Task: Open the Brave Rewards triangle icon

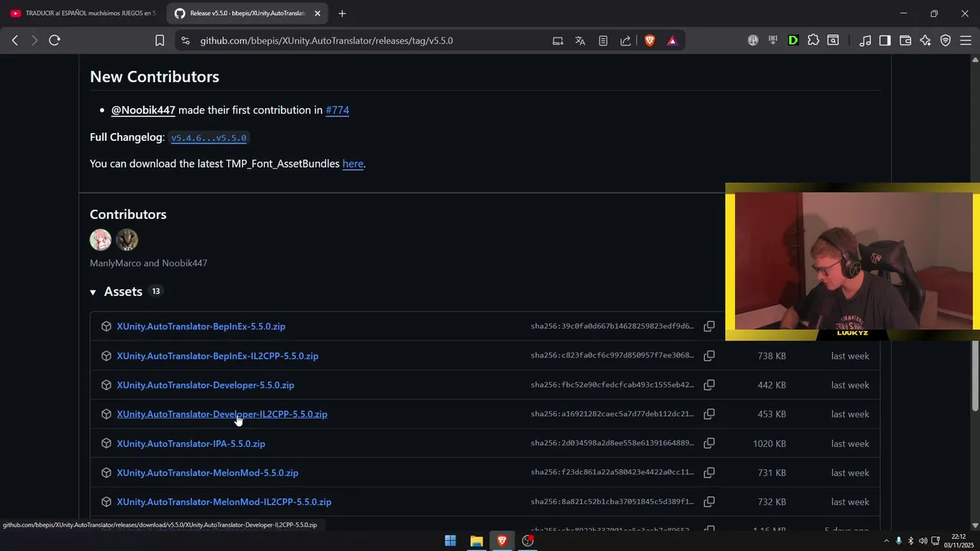Action: 672,41
